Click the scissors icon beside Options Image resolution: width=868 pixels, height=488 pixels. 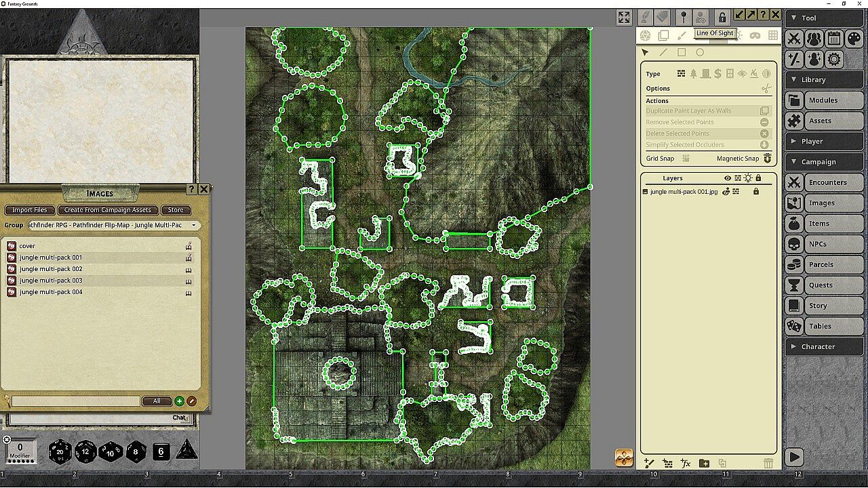click(x=766, y=88)
